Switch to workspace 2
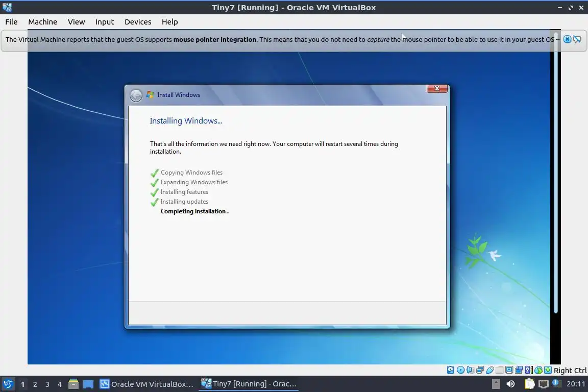Image resolution: width=588 pixels, height=392 pixels. pyautogui.click(x=35, y=384)
